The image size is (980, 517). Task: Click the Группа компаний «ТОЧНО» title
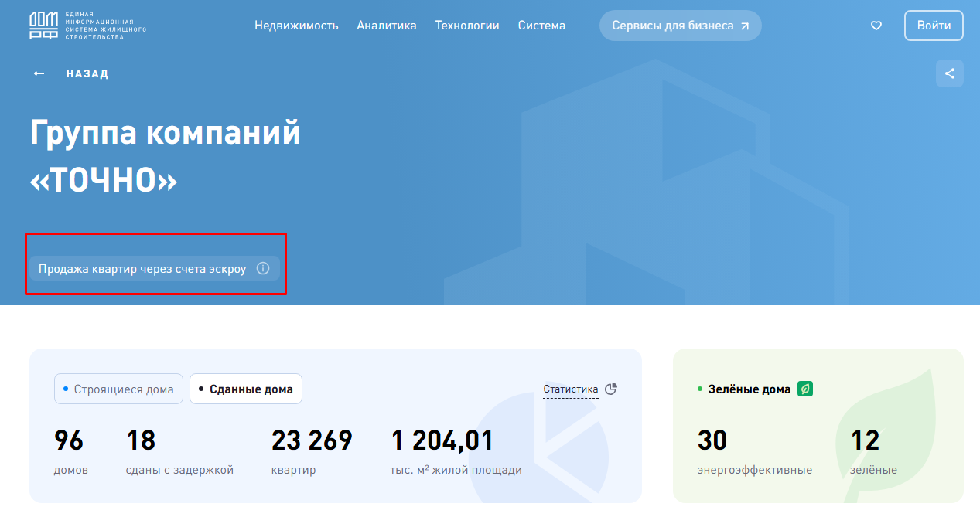point(166,157)
